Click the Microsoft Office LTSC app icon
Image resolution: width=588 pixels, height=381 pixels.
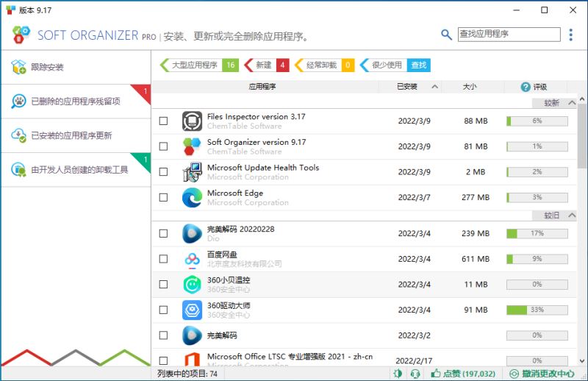[x=192, y=359]
